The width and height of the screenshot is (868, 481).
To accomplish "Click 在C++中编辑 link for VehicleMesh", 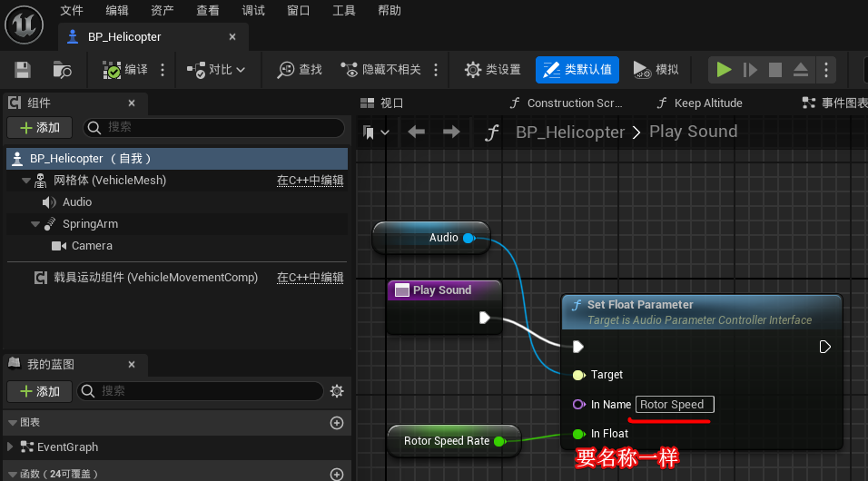I will [x=310, y=181].
